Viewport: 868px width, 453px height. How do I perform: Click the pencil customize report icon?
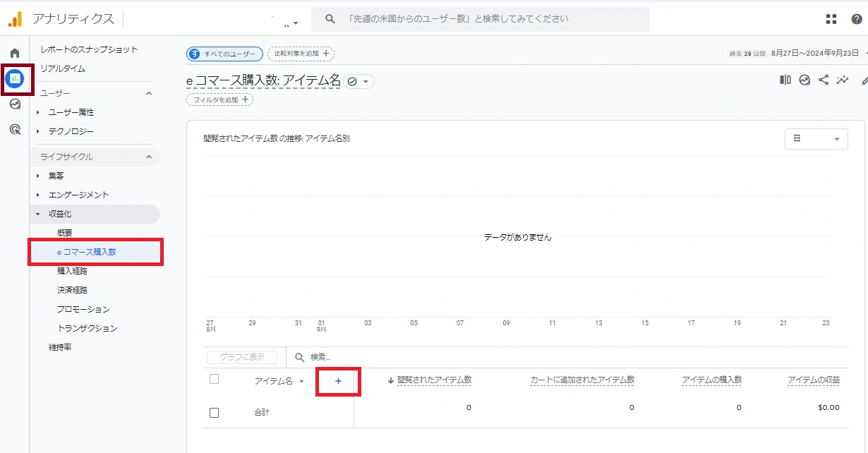[x=864, y=80]
